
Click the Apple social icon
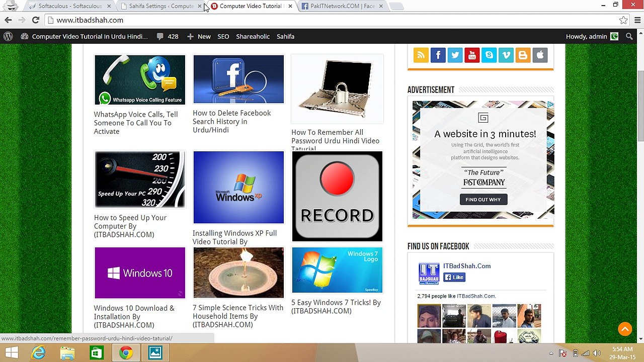click(x=540, y=55)
